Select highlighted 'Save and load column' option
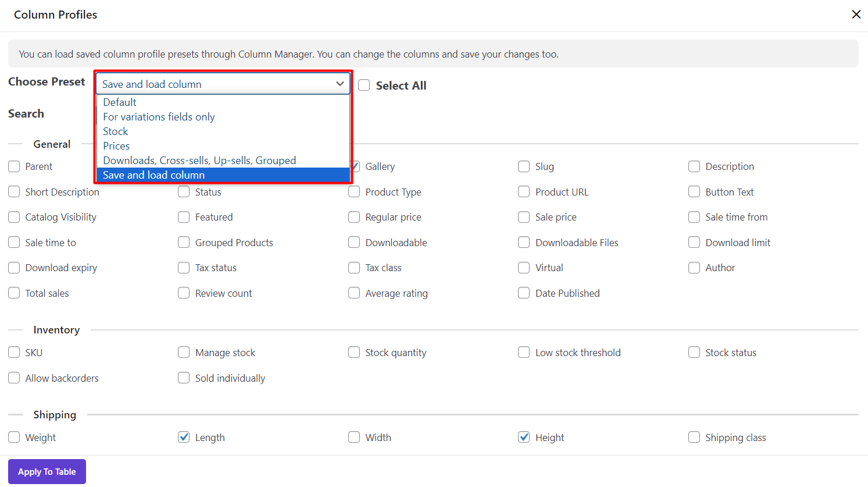 point(154,175)
